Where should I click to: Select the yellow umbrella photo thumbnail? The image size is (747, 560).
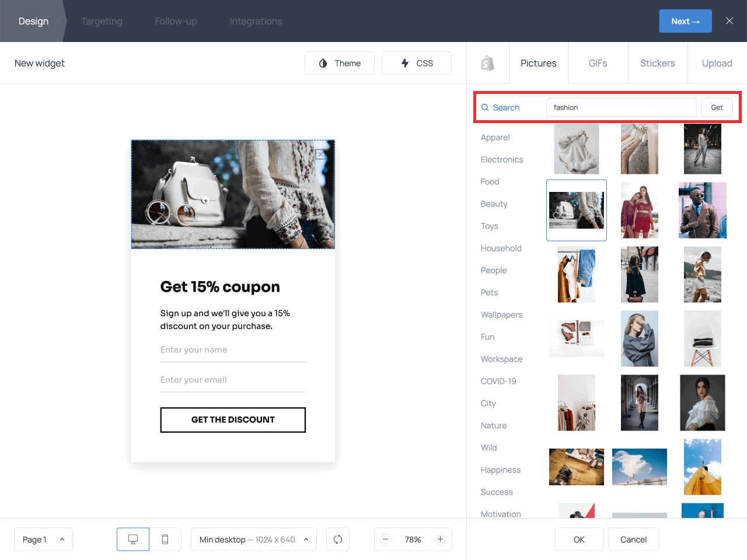coord(702,467)
